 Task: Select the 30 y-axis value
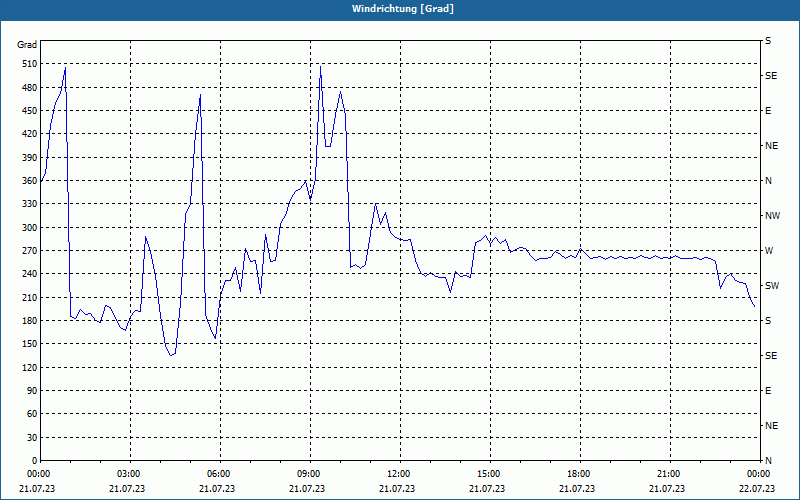pyautogui.click(x=33, y=437)
